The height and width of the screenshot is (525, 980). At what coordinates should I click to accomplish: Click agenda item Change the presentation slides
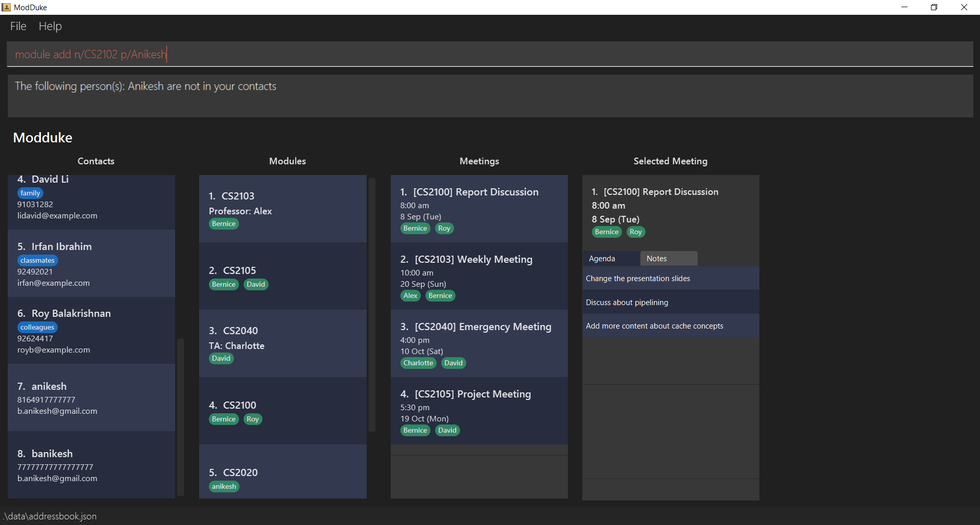671,279
